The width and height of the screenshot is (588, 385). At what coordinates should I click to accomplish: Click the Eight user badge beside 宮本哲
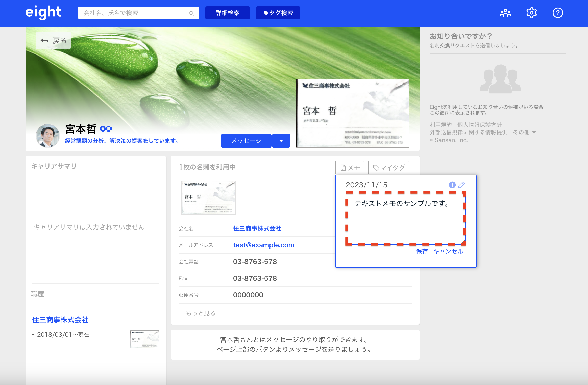[x=106, y=129]
